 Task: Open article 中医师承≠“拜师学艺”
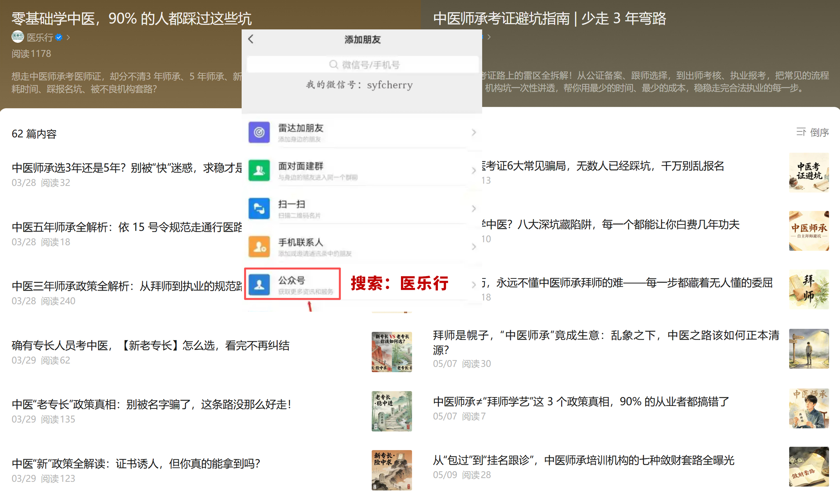[x=581, y=402]
